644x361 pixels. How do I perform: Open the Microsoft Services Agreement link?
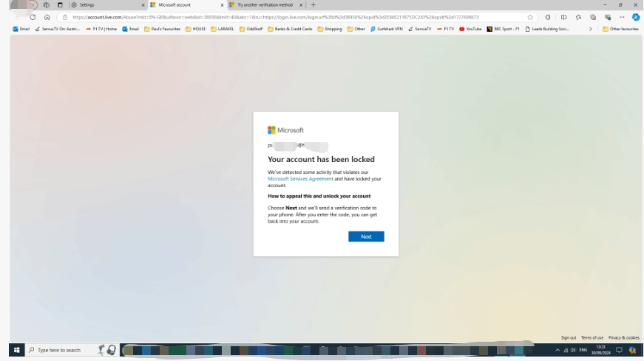(300, 179)
